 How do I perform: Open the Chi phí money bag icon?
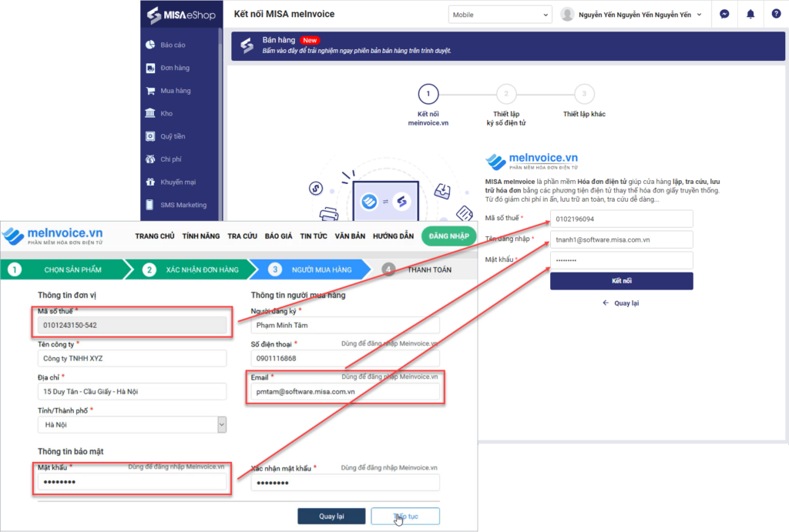click(x=150, y=159)
